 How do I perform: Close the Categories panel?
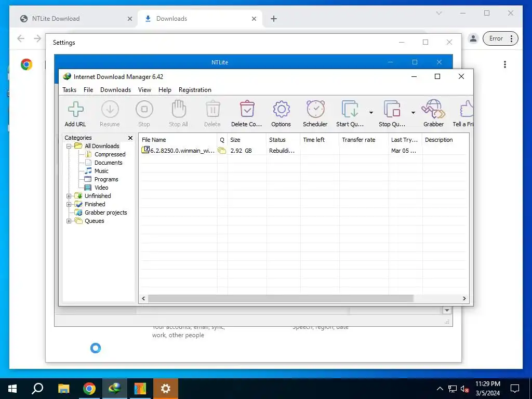(130, 138)
